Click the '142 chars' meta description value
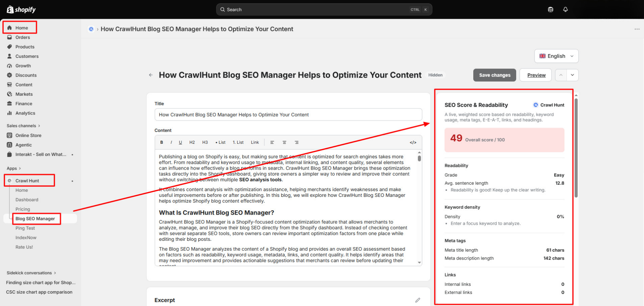Viewport: 644px width, 306px height. (554, 258)
